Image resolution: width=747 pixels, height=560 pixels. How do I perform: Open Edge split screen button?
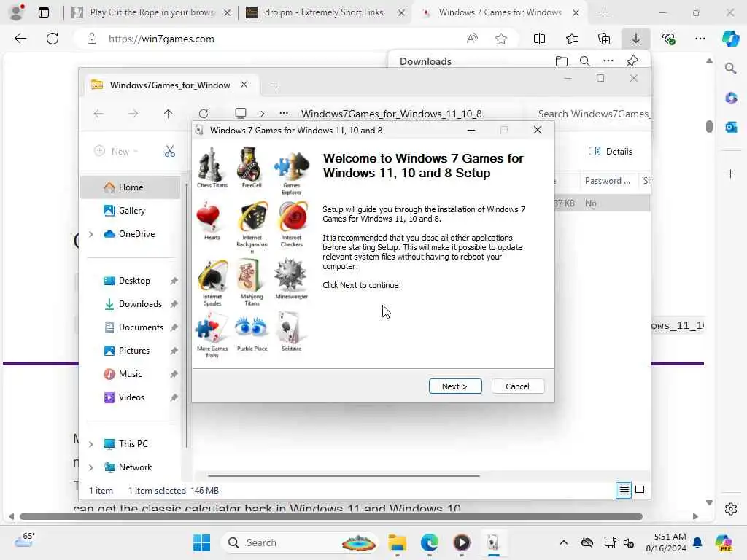539,39
